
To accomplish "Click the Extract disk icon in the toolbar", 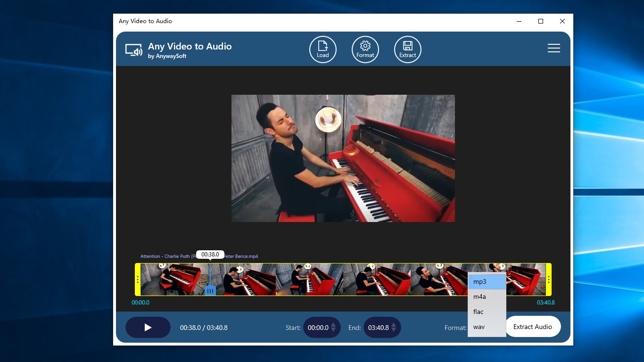I will pyautogui.click(x=407, y=49).
